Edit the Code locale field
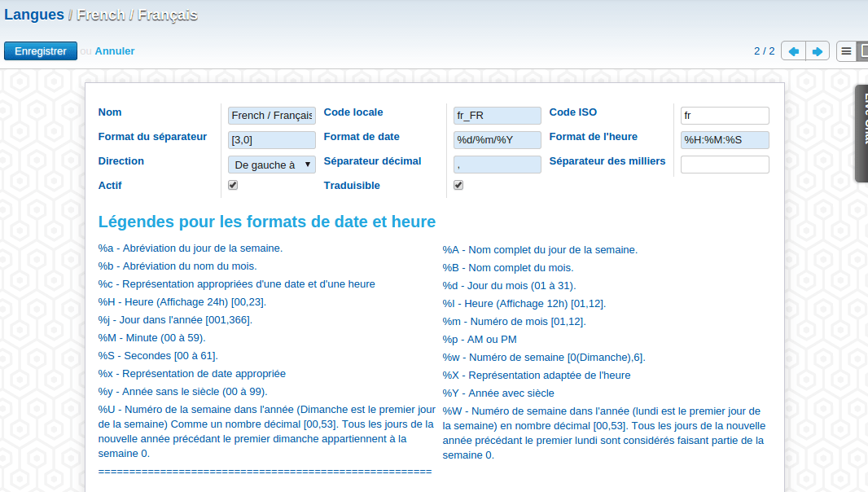 pyautogui.click(x=498, y=115)
